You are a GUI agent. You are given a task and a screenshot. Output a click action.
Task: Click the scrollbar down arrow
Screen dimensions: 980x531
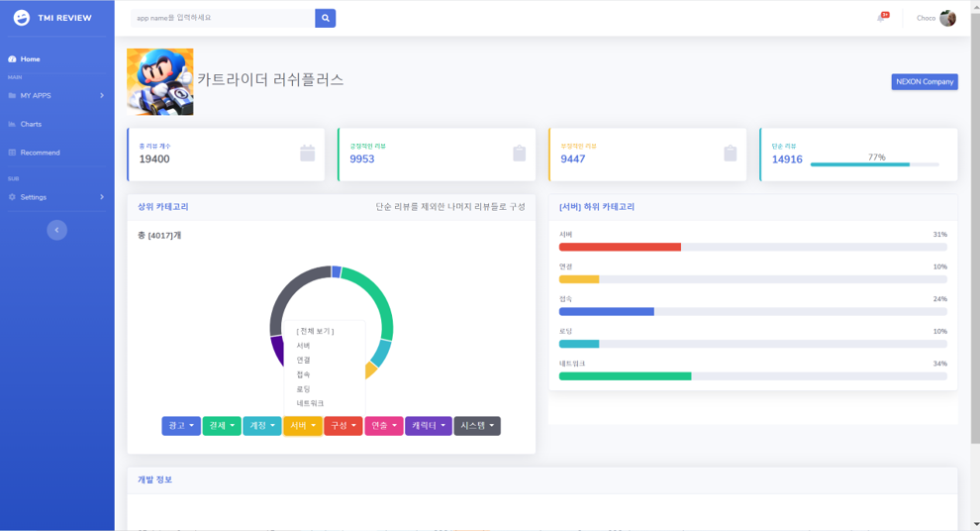point(975,525)
